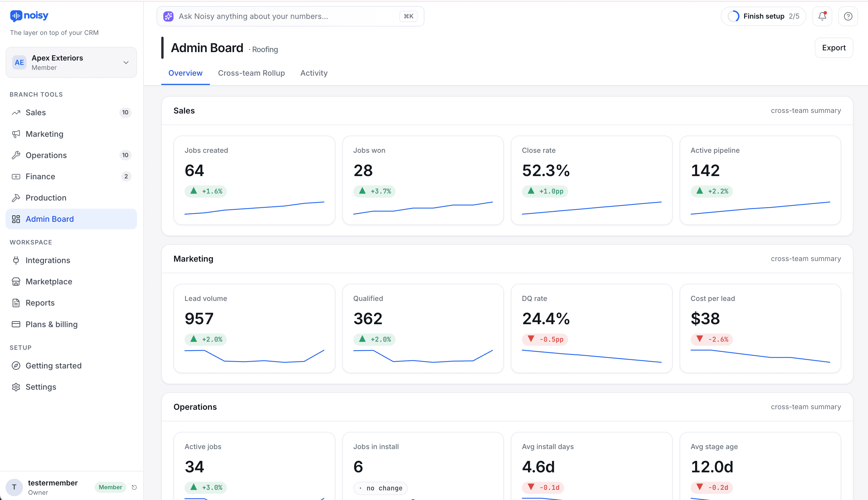This screenshot has width=868, height=500.
Task: Open the Jobs created card
Action: 254,180
